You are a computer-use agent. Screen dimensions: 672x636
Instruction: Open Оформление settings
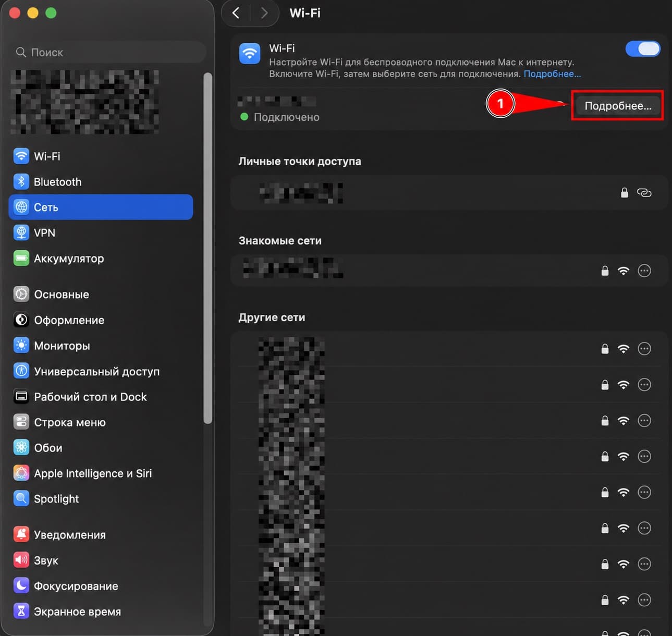tap(101, 320)
